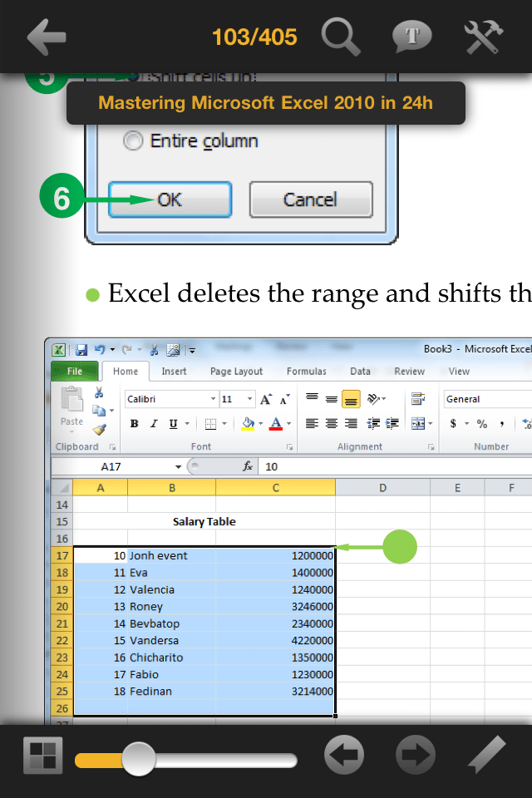
Task: Move the page progress slider knob
Action: pyautogui.click(x=139, y=759)
